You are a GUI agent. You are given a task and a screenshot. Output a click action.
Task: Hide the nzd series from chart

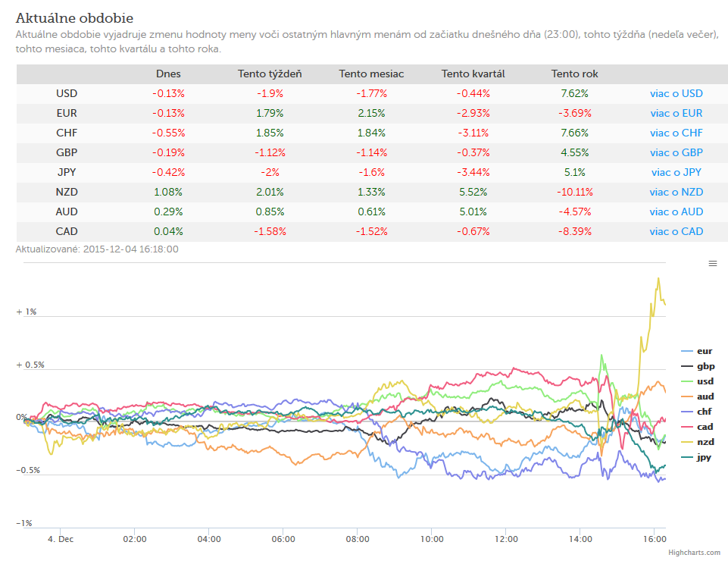[698, 442]
